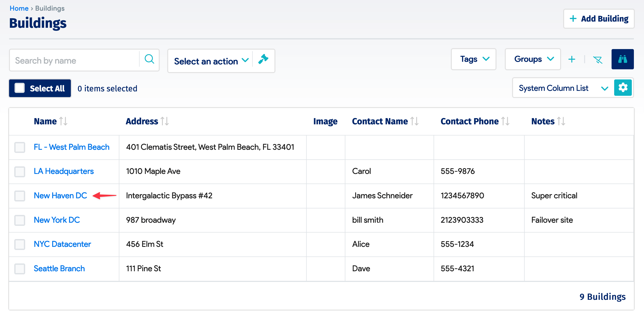Sort the Notes column
The height and width of the screenshot is (312, 644).
[561, 121]
